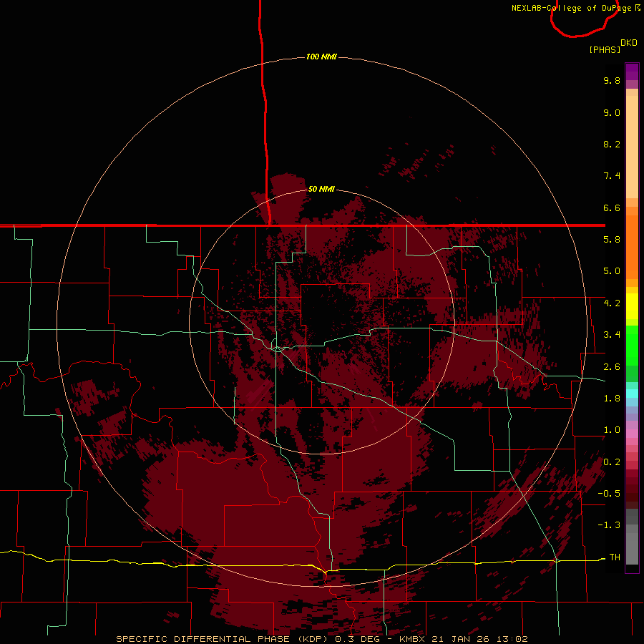The width and height of the screenshot is (644, 644).
Task: Click the 9.0 legend value
Action: pos(612,112)
